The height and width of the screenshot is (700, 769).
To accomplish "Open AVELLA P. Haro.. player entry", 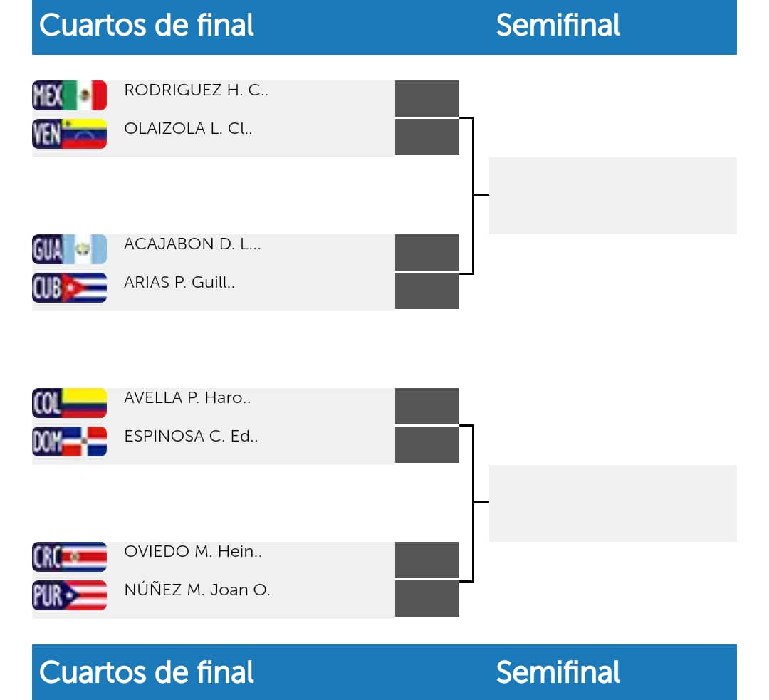I will point(187,398).
